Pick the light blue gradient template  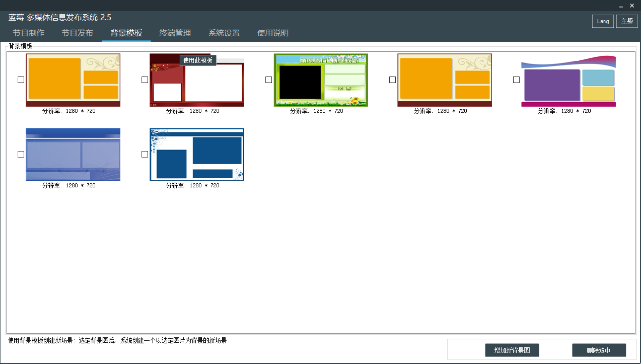(73, 154)
